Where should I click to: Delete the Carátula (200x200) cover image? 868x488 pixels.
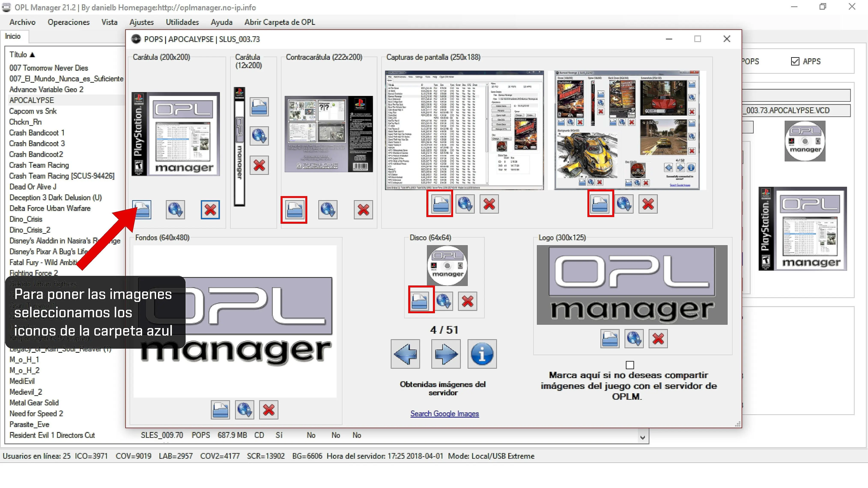[x=210, y=209]
